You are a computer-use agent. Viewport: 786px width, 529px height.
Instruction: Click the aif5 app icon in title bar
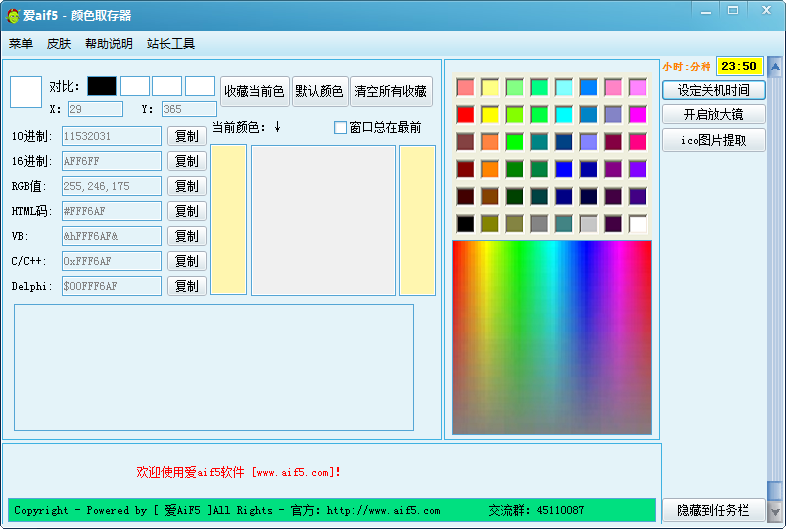click(x=13, y=15)
